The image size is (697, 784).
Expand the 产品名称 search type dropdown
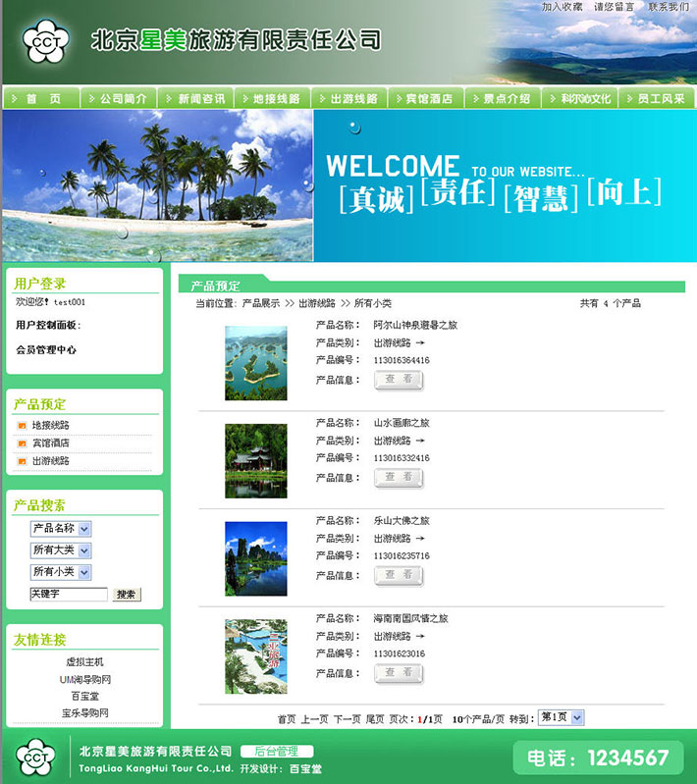pos(84,529)
